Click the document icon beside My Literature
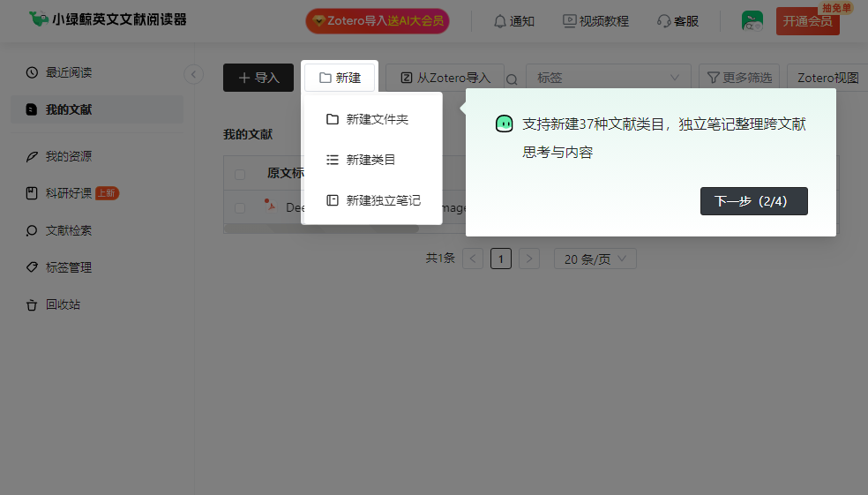This screenshot has width=868, height=495. pos(32,109)
